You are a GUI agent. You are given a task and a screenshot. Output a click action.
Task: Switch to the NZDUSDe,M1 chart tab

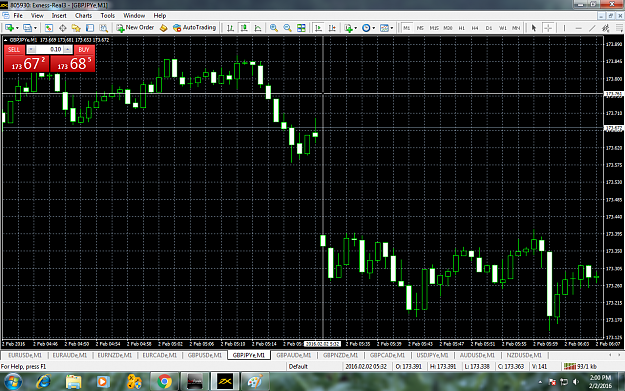[524, 355]
